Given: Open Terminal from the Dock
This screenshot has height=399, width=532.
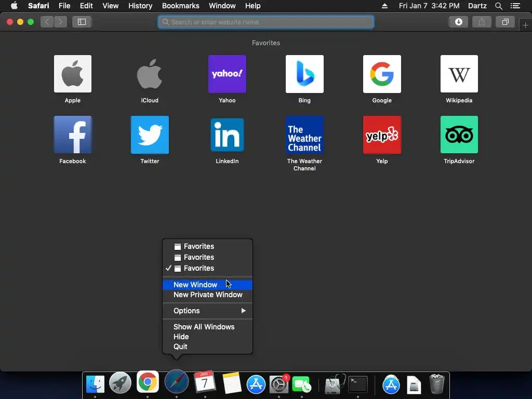Looking at the screenshot, I should coord(358,384).
